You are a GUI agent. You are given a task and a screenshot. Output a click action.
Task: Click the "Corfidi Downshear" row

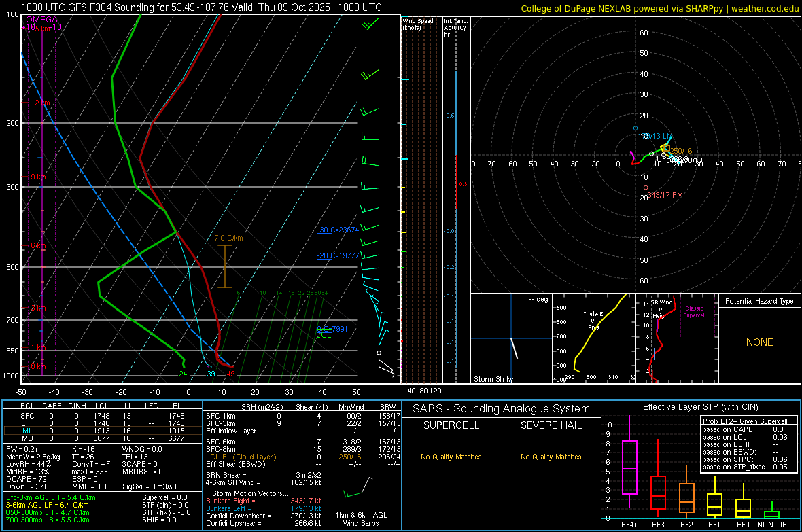264,516
